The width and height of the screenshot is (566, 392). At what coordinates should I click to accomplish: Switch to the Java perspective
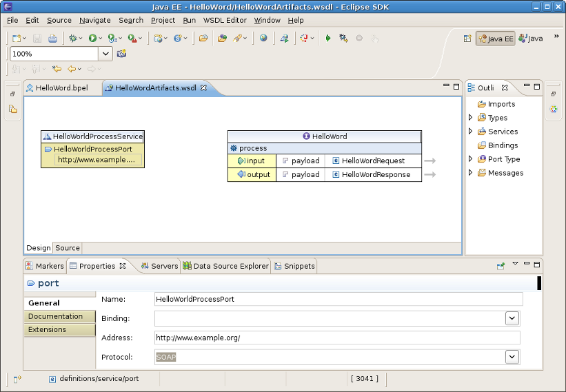[x=531, y=39]
